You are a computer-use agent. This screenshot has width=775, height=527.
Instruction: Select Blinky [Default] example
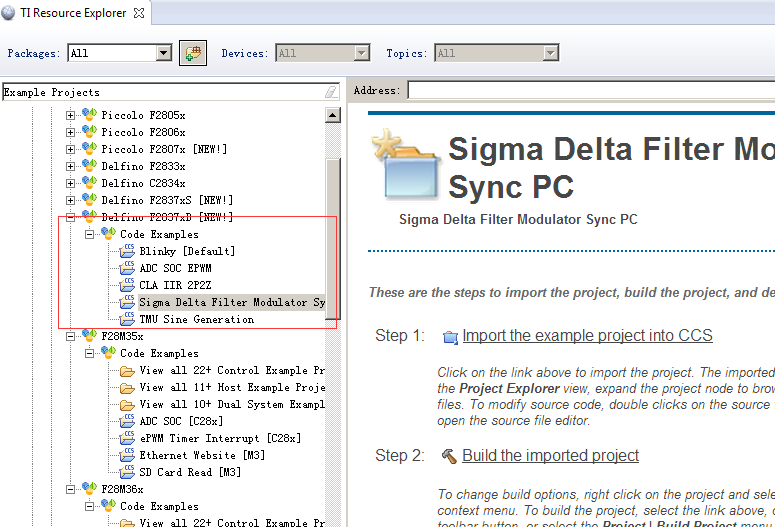(x=187, y=251)
